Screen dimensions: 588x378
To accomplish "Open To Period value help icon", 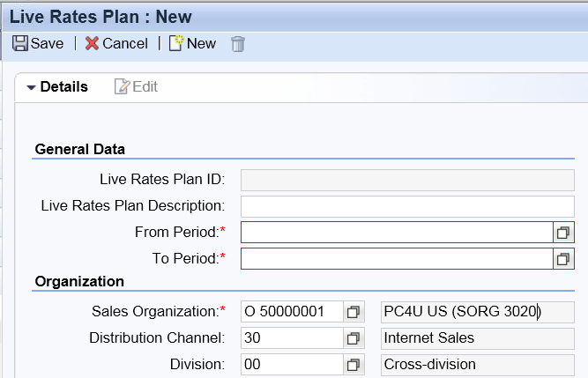I will click(563, 258).
